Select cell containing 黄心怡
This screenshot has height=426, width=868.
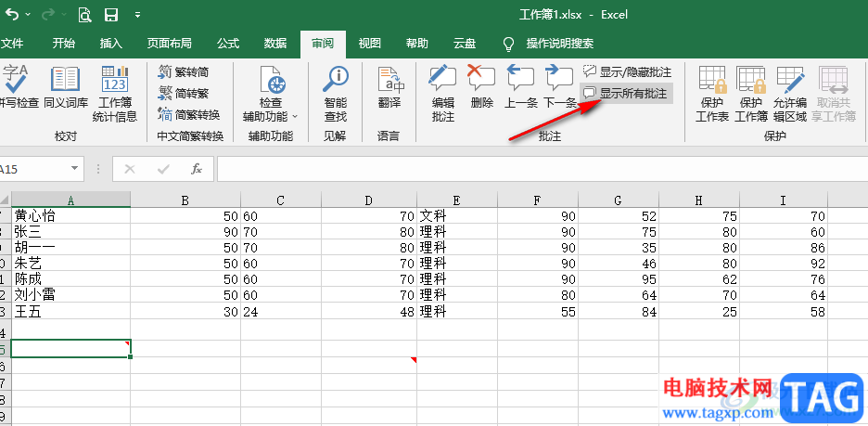[x=70, y=216]
